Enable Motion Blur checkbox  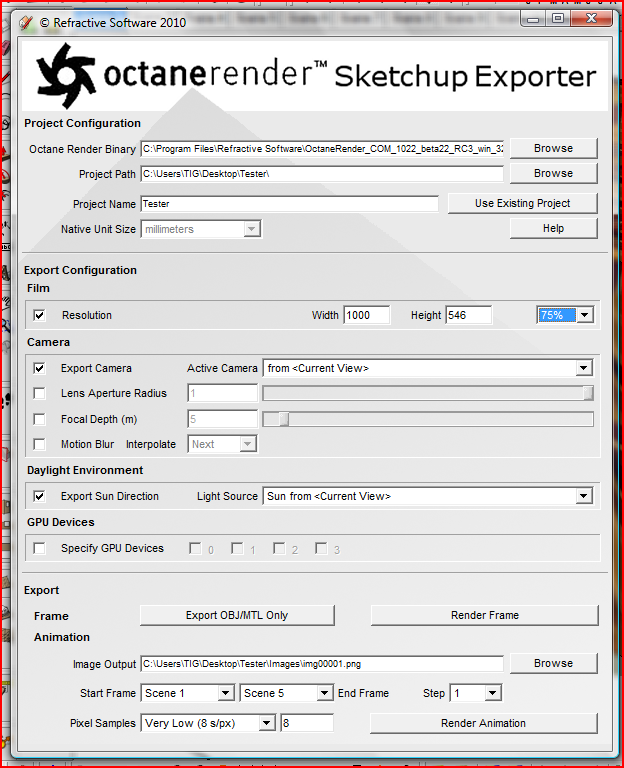point(40,444)
